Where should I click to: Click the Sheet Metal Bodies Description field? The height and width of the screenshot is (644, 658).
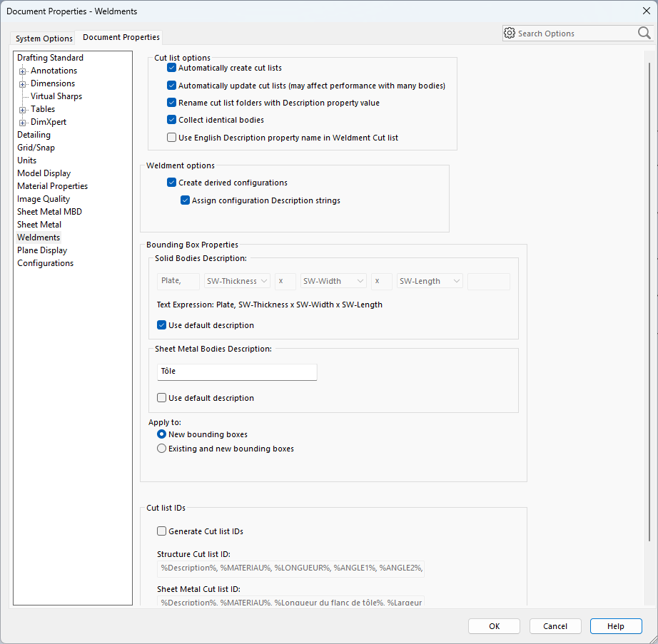pyautogui.click(x=236, y=372)
